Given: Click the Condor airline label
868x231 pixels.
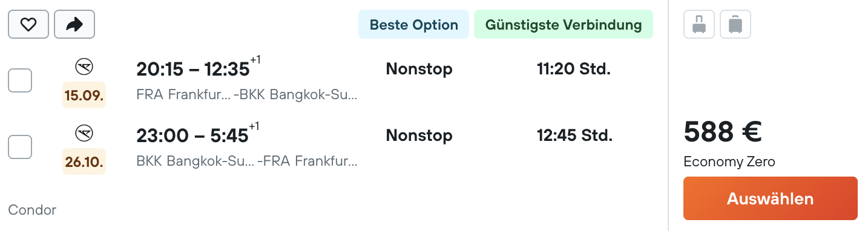Looking at the screenshot, I should 32,210.
